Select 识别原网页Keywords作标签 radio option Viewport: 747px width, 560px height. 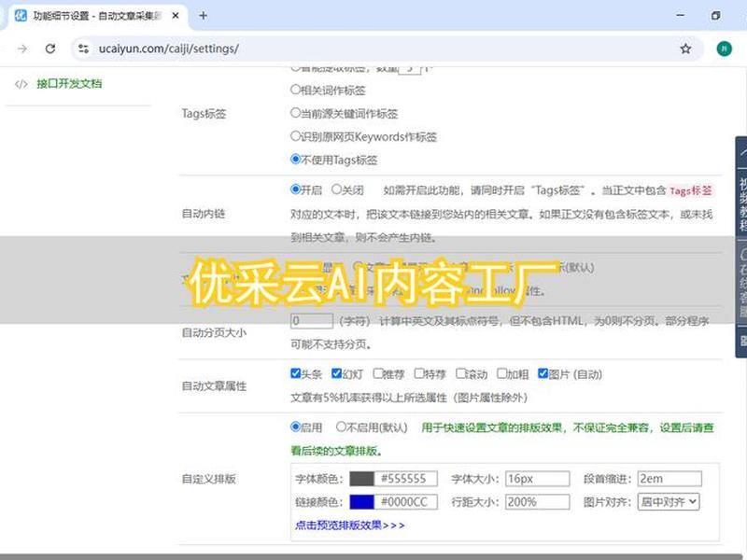(295, 135)
